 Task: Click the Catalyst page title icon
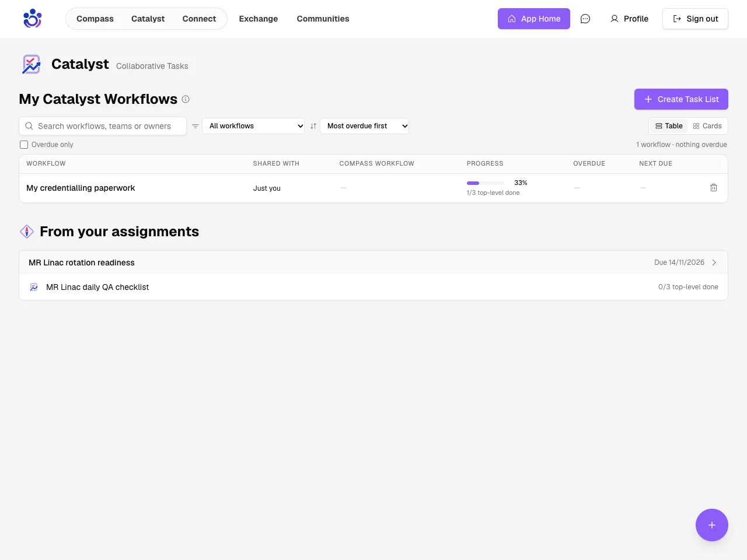pos(32,64)
